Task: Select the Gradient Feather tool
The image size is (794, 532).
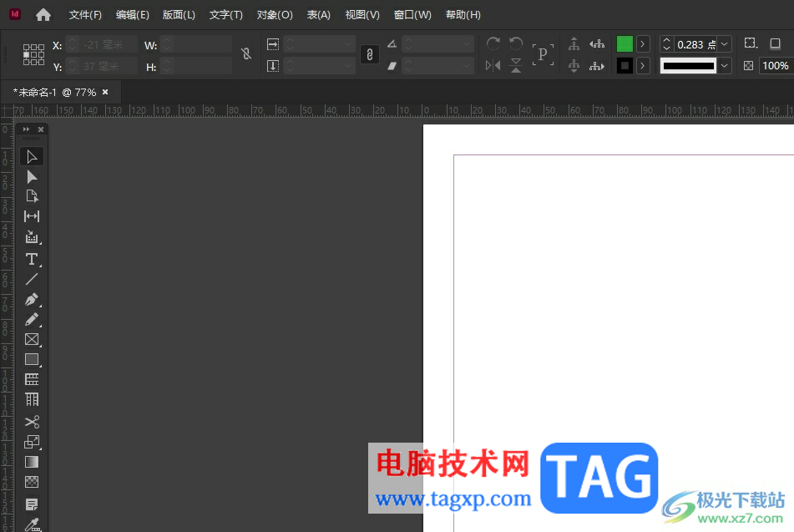Action: (32, 482)
